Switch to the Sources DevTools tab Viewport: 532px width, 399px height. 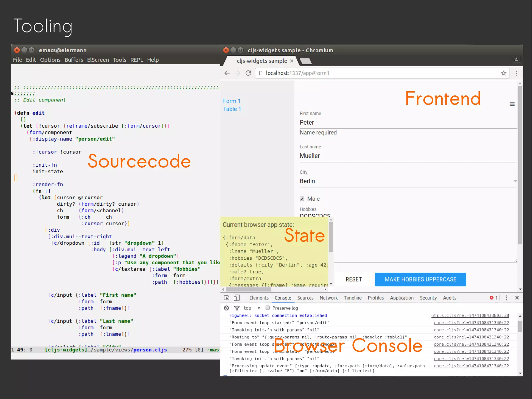tap(305, 298)
